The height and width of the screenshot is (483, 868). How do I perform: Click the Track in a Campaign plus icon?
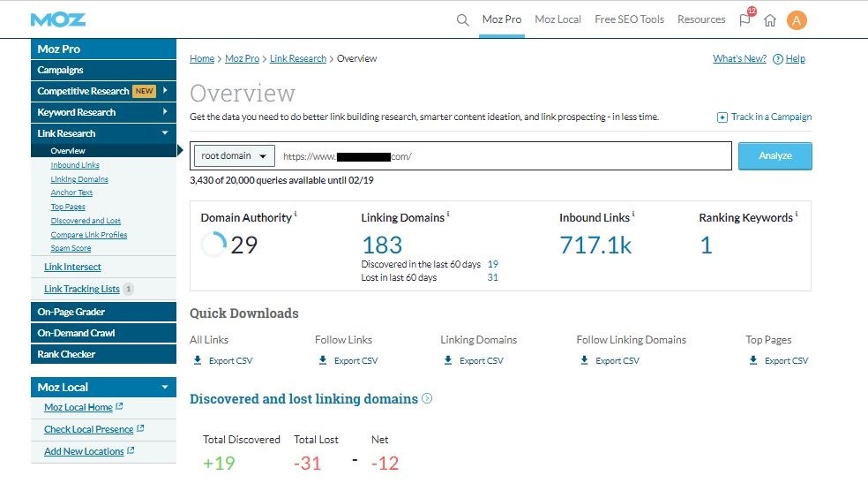(722, 117)
